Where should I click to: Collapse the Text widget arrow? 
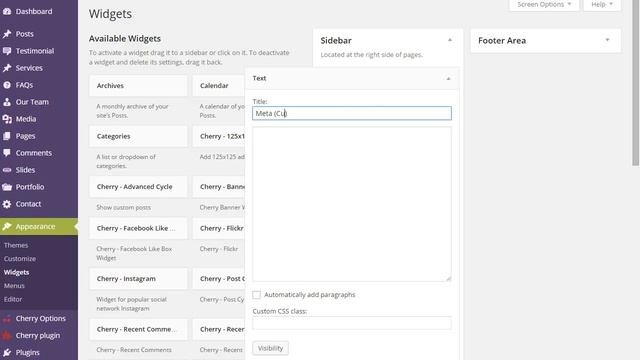tap(448, 78)
